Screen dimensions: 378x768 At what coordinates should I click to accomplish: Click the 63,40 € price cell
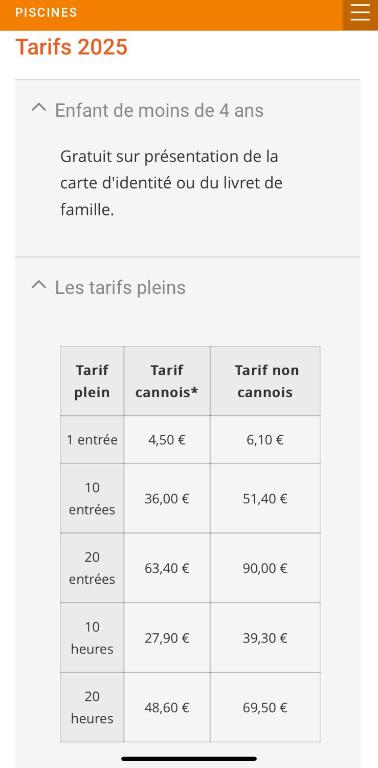click(x=167, y=568)
